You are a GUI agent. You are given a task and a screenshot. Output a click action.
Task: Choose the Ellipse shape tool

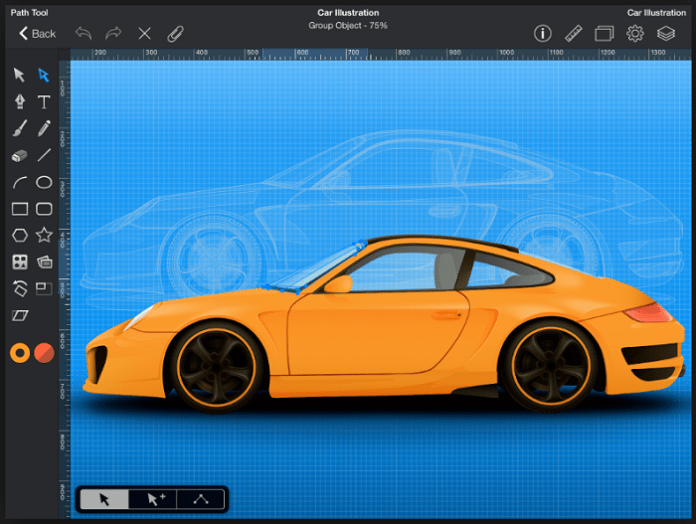pos(44,182)
